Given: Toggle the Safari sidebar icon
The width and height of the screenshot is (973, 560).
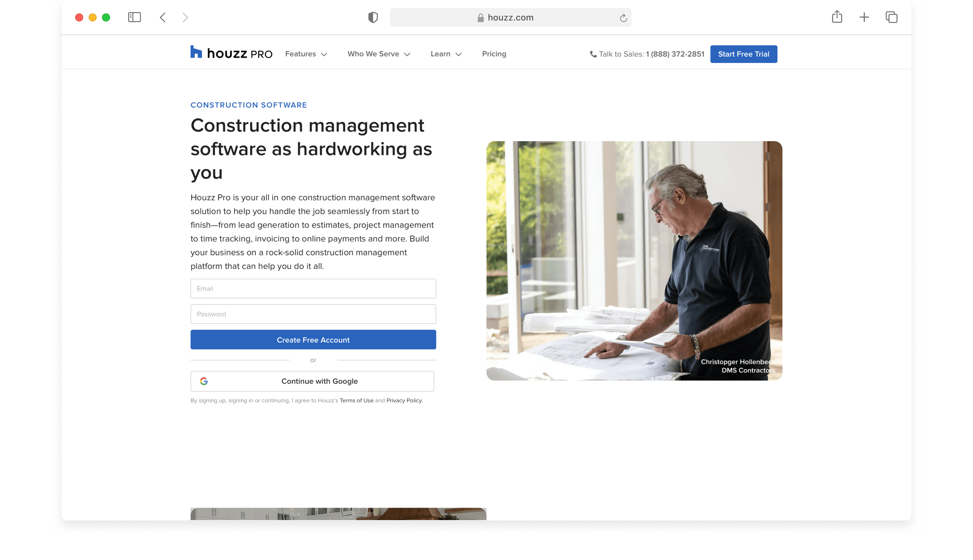Looking at the screenshot, I should coord(134,17).
